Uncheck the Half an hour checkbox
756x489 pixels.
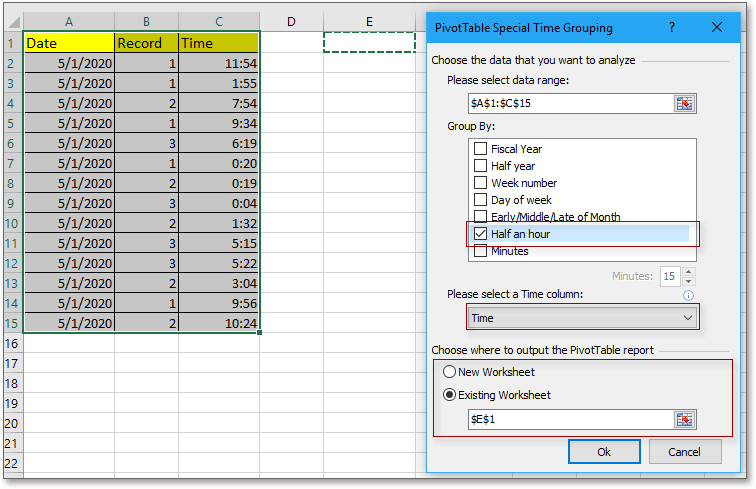pyautogui.click(x=480, y=234)
